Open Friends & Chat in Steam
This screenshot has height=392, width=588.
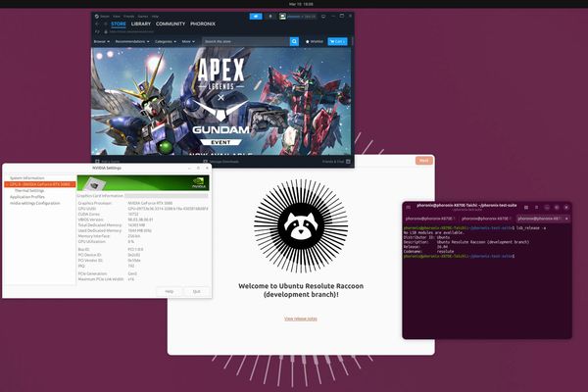[336, 162]
